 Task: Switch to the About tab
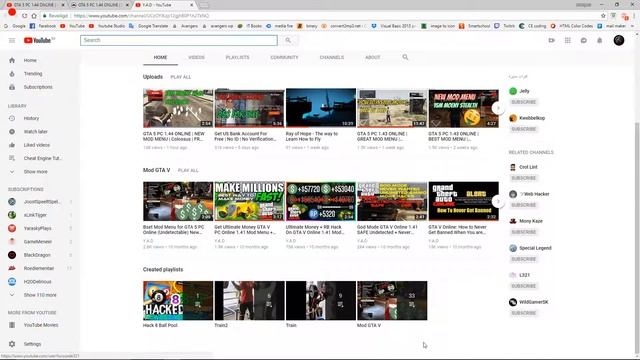click(x=373, y=58)
